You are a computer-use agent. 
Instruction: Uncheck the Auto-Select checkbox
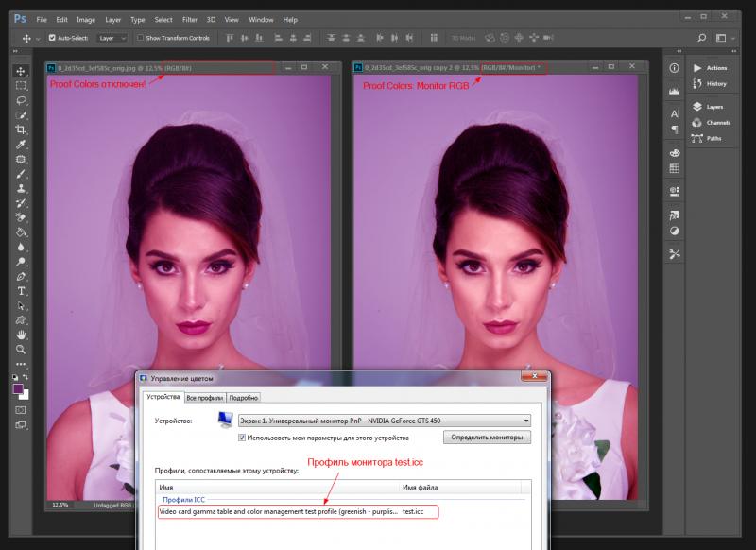[x=52, y=38]
